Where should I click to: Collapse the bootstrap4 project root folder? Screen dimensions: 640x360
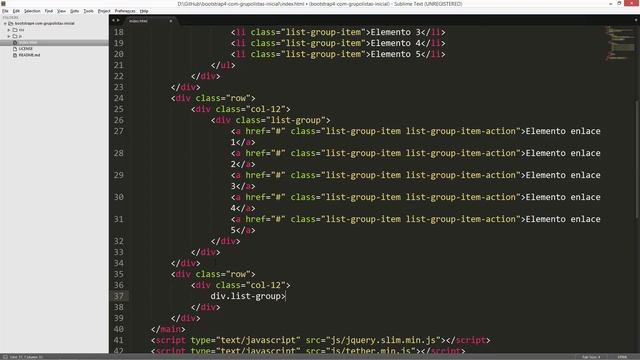click(5, 24)
